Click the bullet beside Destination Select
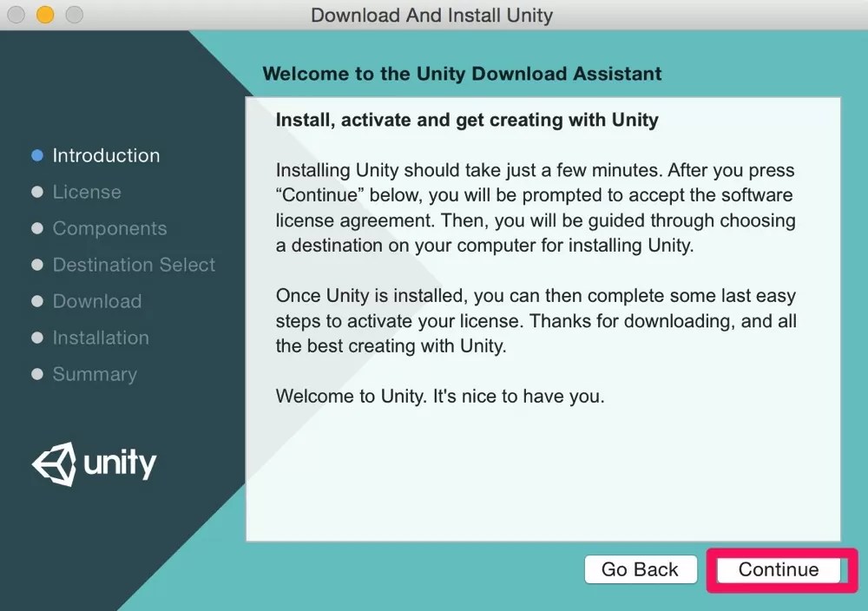The width and height of the screenshot is (868, 611). [37, 265]
